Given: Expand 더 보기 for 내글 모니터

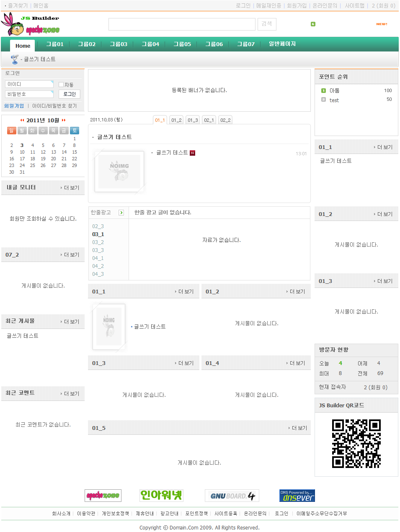Looking at the screenshot, I should 70,188.
